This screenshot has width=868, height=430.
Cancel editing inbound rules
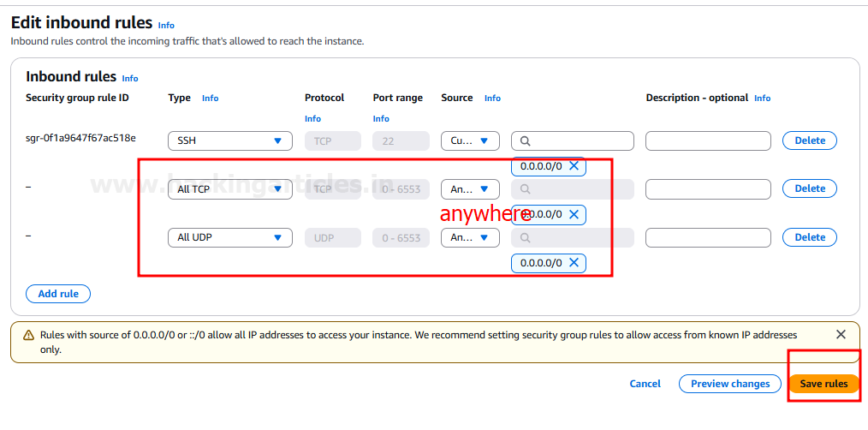(x=645, y=384)
